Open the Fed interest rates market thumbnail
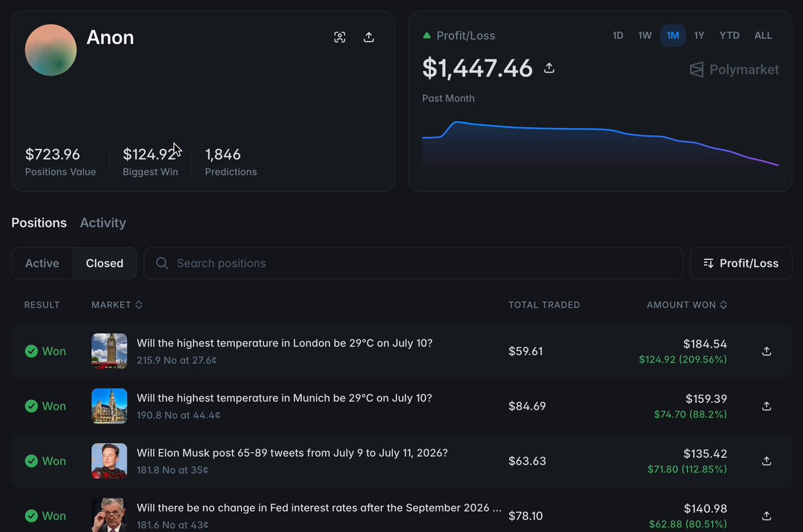The width and height of the screenshot is (803, 532). (109, 515)
